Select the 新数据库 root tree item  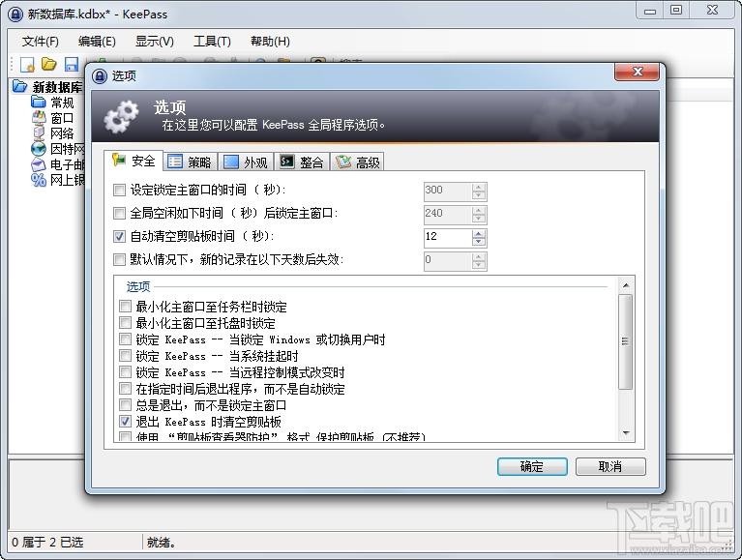click(57, 86)
